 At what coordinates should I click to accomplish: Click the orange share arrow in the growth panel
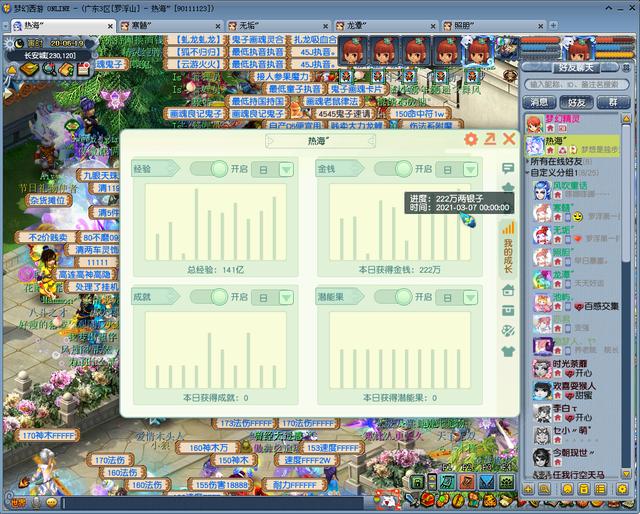(x=490, y=139)
